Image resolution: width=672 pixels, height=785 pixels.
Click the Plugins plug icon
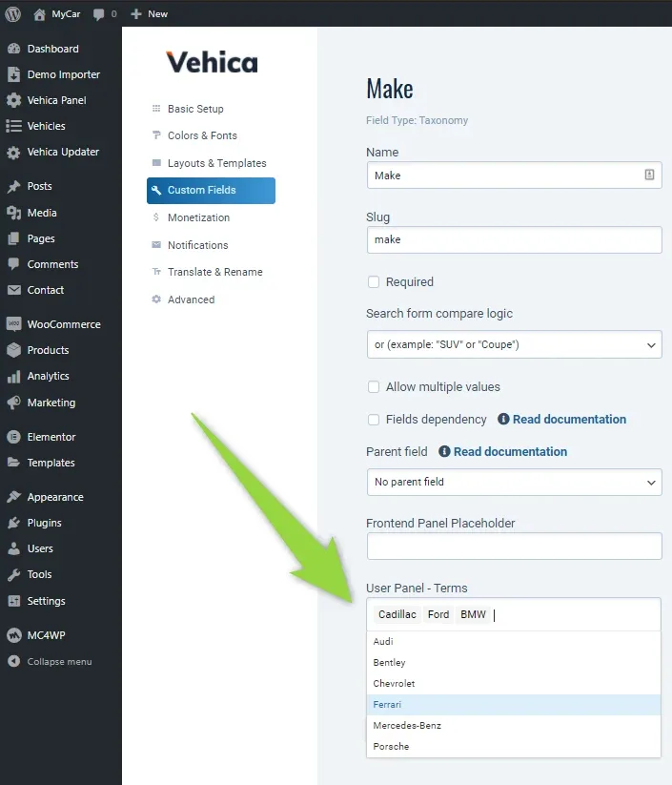(x=14, y=523)
